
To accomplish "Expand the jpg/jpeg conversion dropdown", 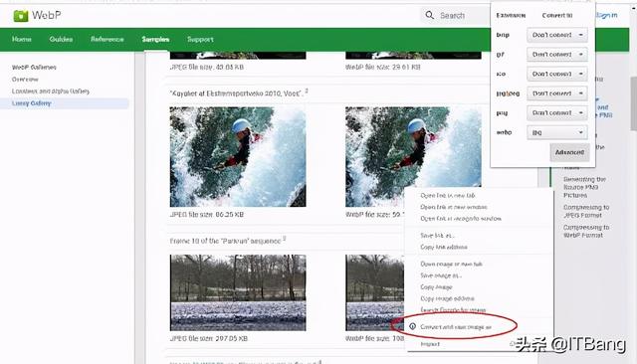I will (557, 93).
